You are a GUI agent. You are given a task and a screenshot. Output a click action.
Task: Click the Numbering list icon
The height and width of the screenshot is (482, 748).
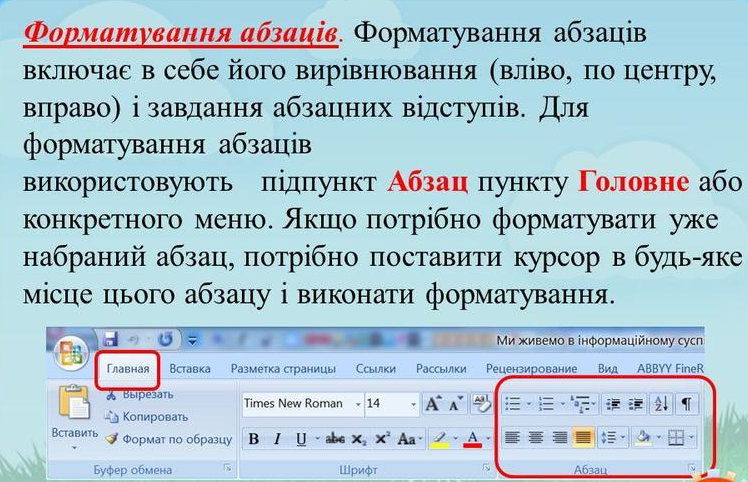click(546, 404)
